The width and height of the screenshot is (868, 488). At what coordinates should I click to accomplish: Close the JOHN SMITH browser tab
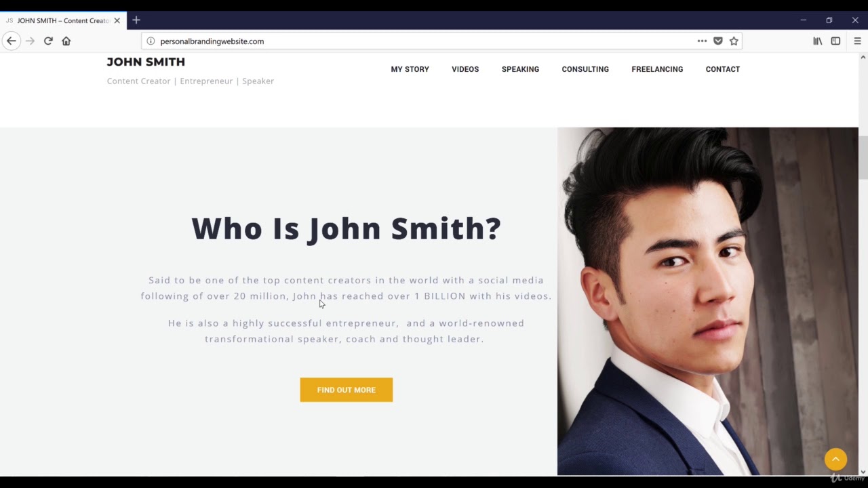[x=117, y=20]
